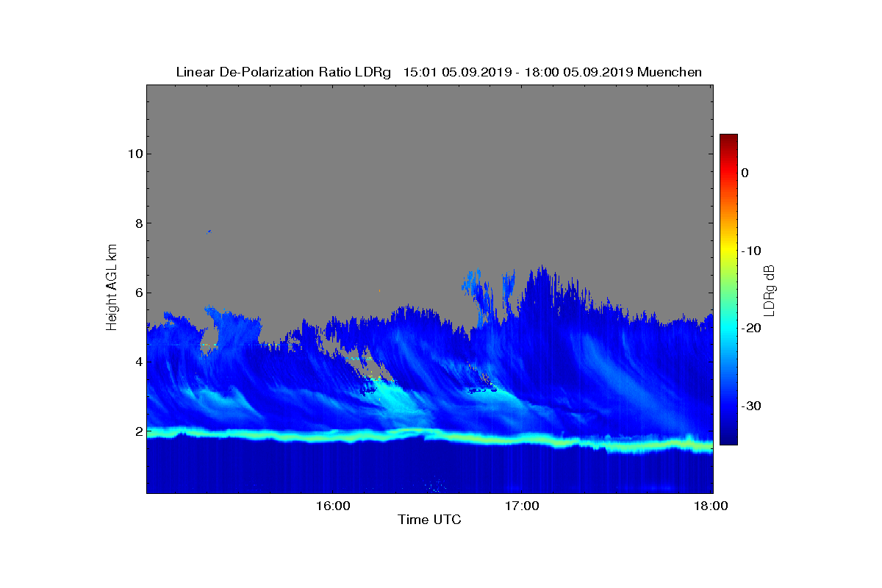Click the colorbar value '-30'
The width and height of the screenshot is (882, 588).
pyautogui.click(x=750, y=406)
